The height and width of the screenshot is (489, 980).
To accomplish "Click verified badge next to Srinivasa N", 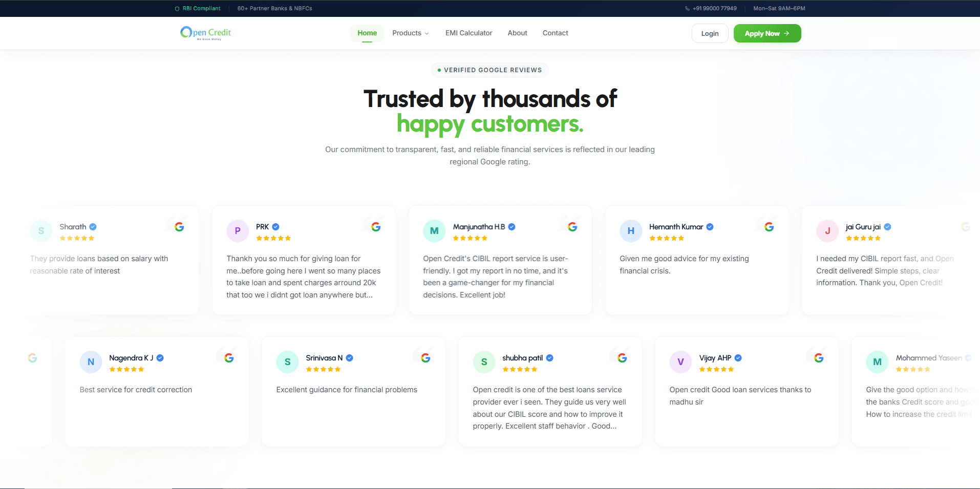I will tap(349, 358).
